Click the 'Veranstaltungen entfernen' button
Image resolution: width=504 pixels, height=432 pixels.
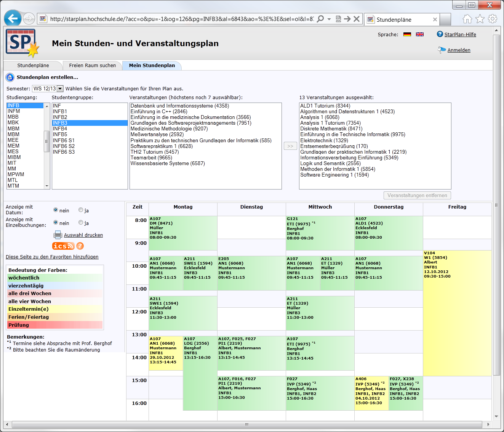[418, 195]
